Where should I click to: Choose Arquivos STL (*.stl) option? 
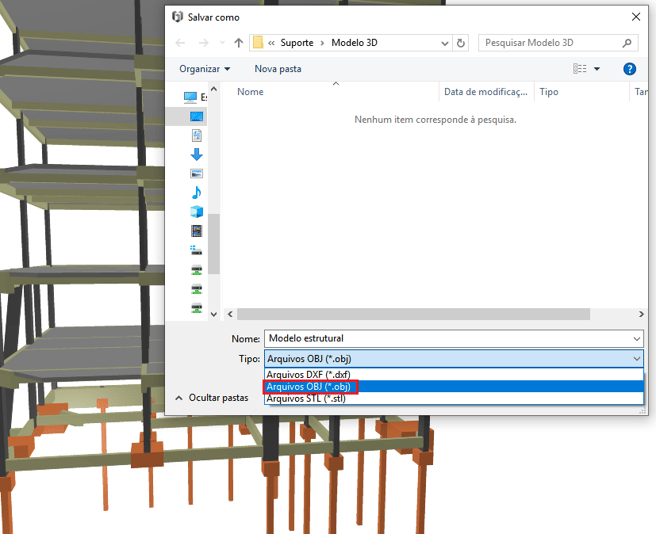pos(306,398)
